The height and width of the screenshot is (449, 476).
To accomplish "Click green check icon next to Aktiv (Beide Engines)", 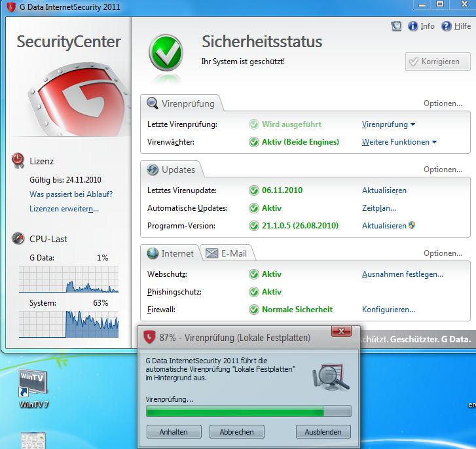I will point(254,142).
